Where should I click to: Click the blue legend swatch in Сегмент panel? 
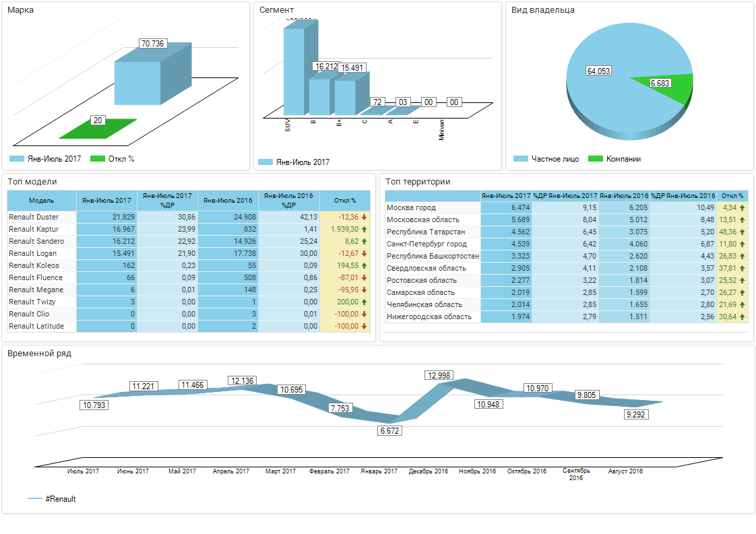(265, 162)
